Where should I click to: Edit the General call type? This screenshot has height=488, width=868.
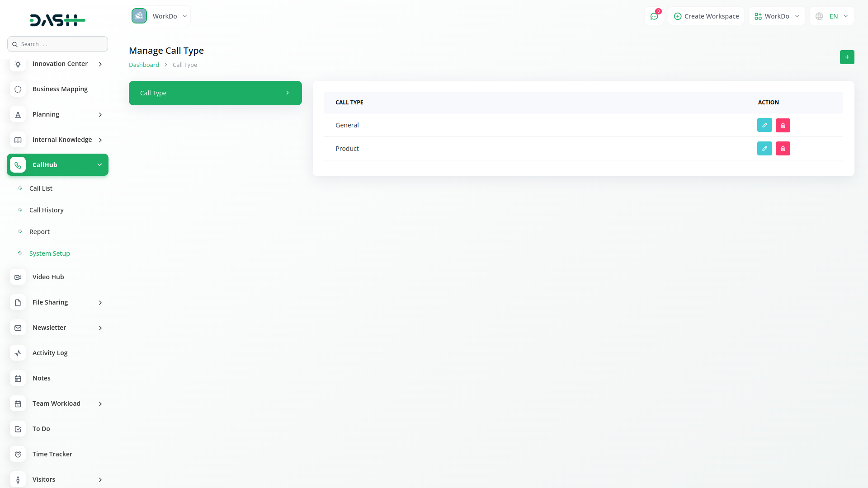[764, 125]
